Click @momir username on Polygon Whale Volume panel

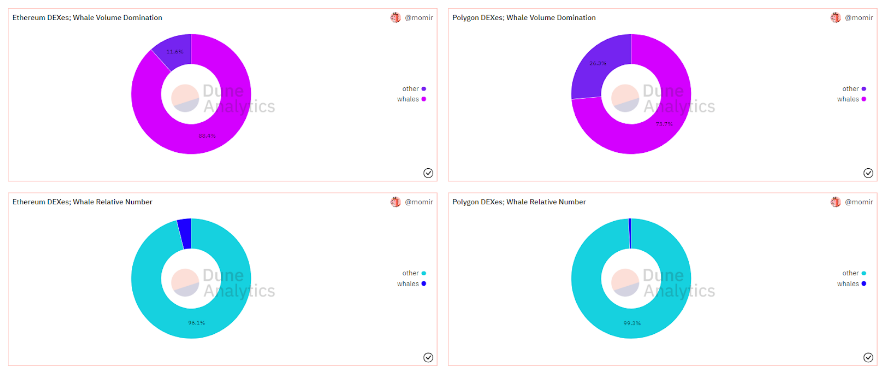click(x=859, y=18)
